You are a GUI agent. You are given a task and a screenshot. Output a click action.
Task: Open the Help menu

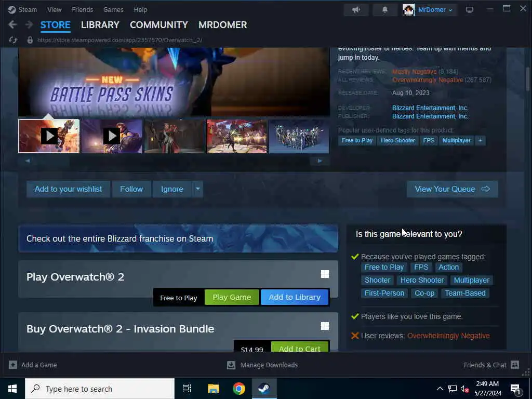click(140, 9)
